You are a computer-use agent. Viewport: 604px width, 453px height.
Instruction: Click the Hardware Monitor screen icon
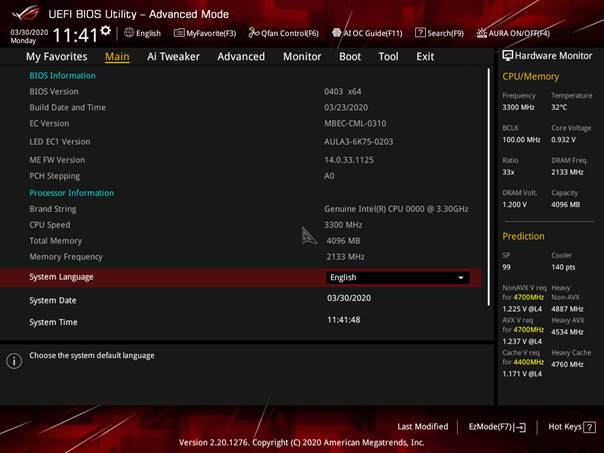pos(508,55)
